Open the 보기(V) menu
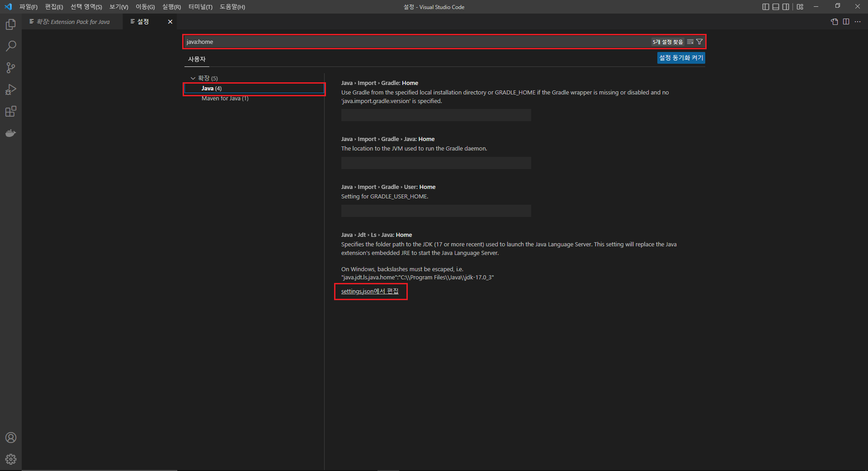This screenshot has width=868, height=471. (x=119, y=7)
